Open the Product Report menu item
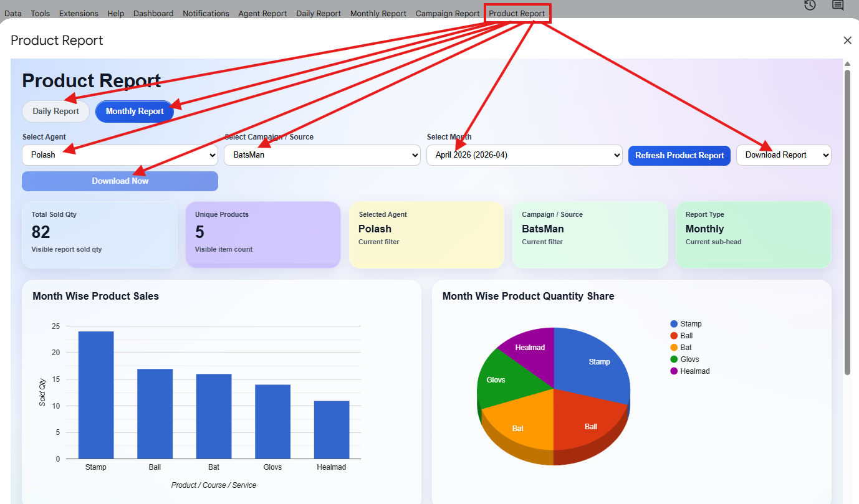The width and height of the screenshot is (859, 504). click(517, 13)
